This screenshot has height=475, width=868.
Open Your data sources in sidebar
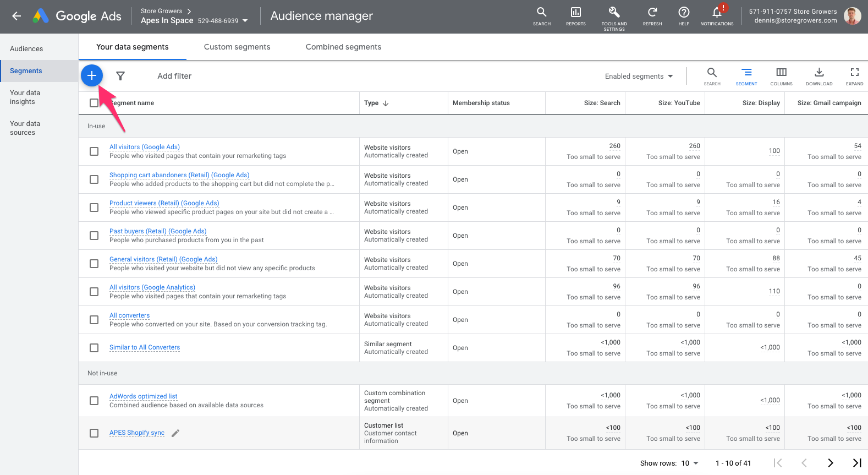(x=39, y=128)
